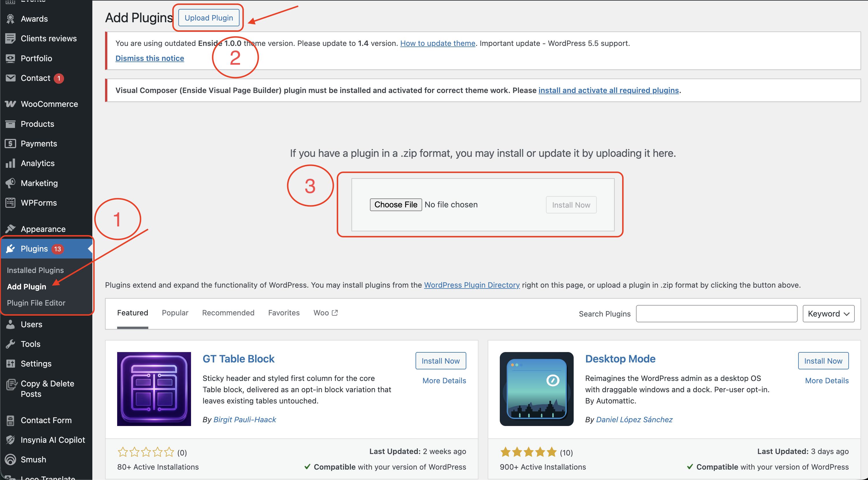Open More Details for Desktop Mode
Screen dimensions: 868x480
pyautogui.click(x=826, y=380)
